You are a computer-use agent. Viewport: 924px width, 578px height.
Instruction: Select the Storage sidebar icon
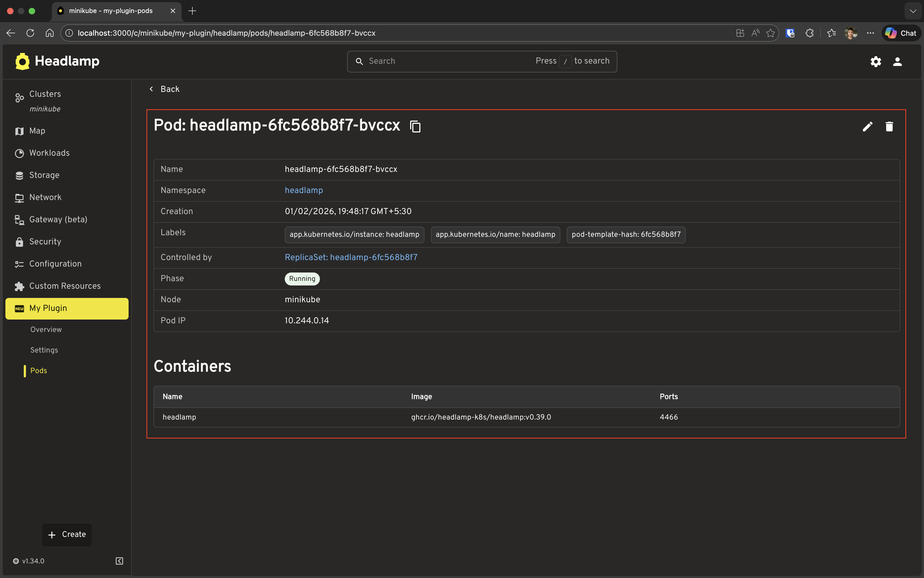coord(19,175)
